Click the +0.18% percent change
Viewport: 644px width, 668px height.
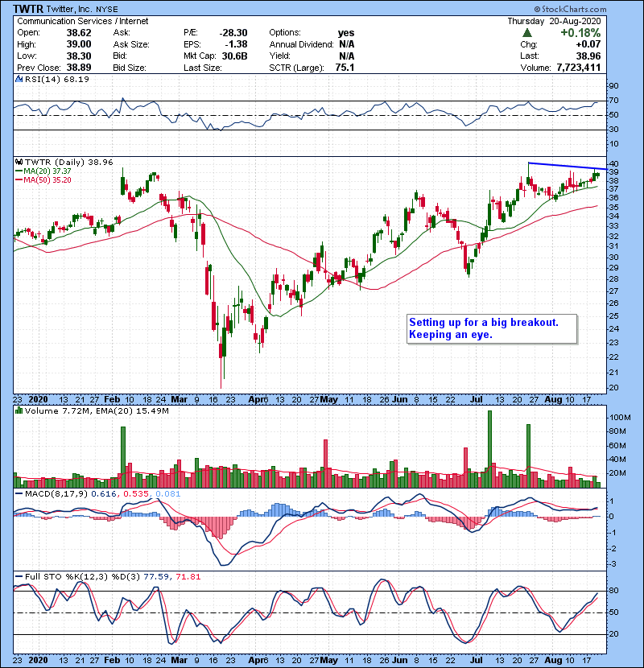(x=580, y=33)
